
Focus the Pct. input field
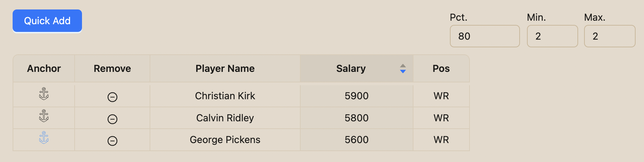pos(485,36)
